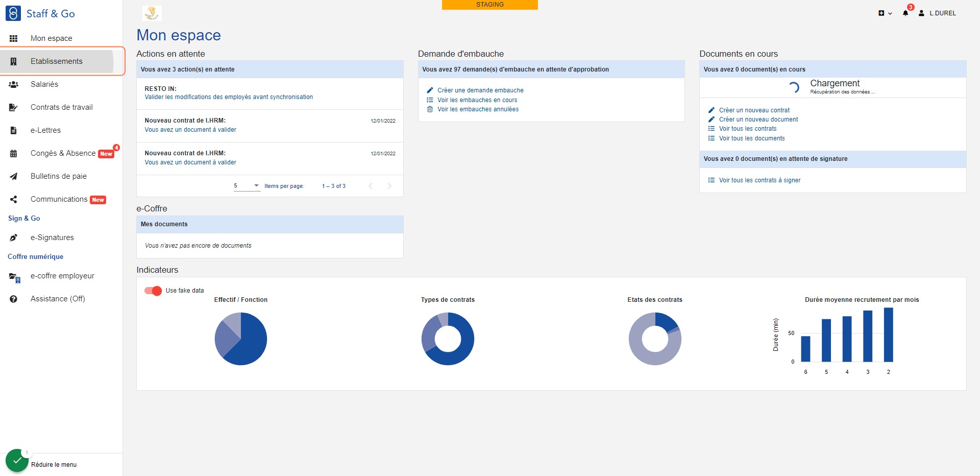Click list icon beside Voir les embauches en cours
980x476 pixels.
(x=430, y=100)
